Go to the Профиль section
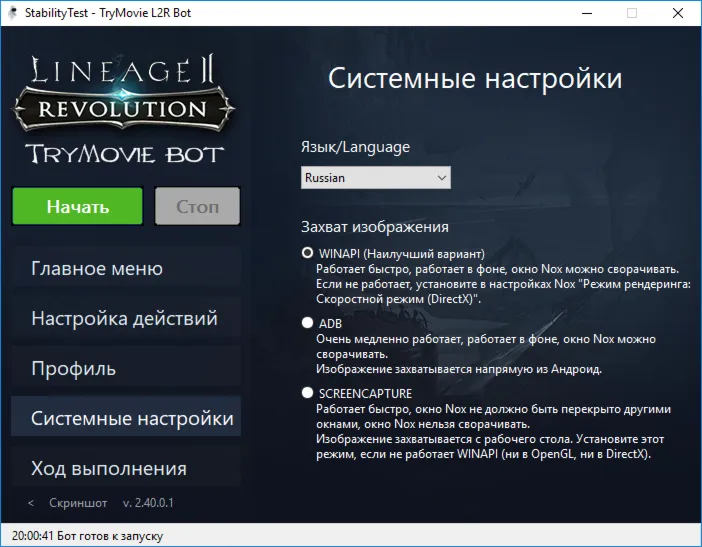The width and height of the screenshot is (702, 547). click(126, 368)
